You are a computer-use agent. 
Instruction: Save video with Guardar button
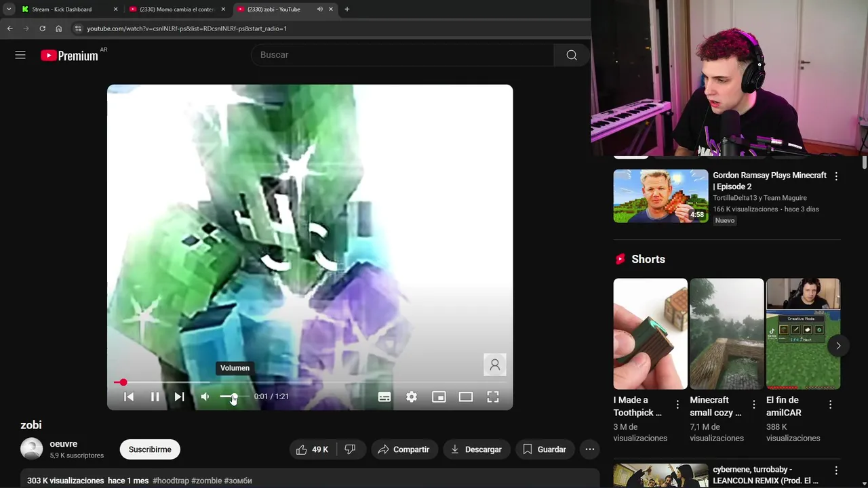[x=545, y=449]
